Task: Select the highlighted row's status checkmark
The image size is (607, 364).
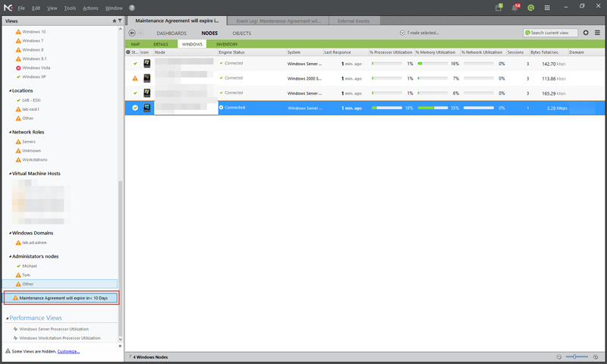Action: 135,108
